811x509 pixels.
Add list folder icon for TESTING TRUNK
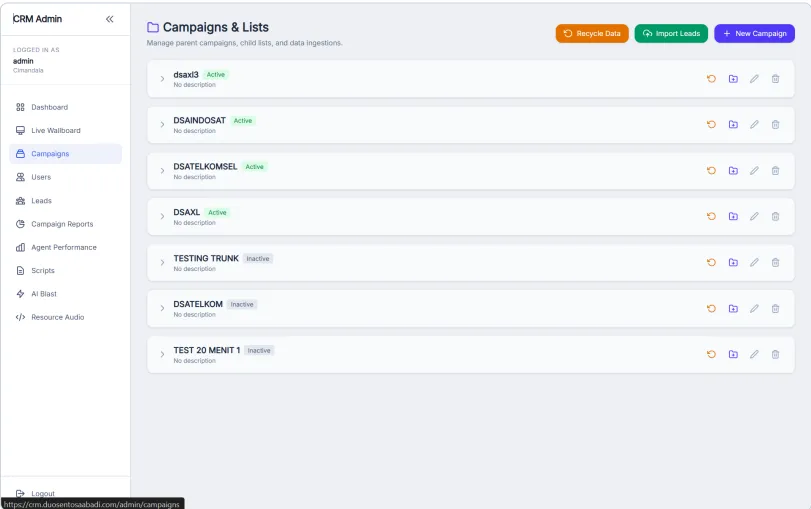coord(733,262)
